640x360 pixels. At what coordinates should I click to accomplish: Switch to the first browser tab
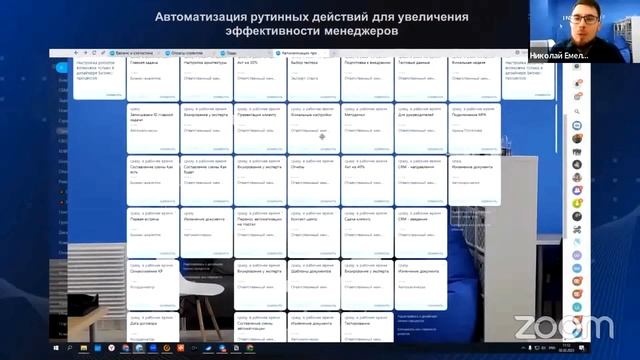[134, 53]
